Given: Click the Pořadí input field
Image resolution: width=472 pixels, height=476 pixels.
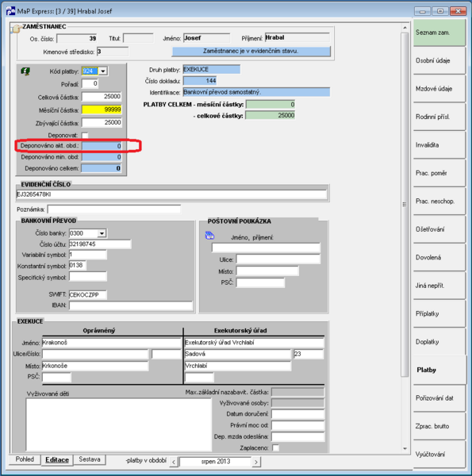Looking at the screenshot, I should click(x=90, y=83).
